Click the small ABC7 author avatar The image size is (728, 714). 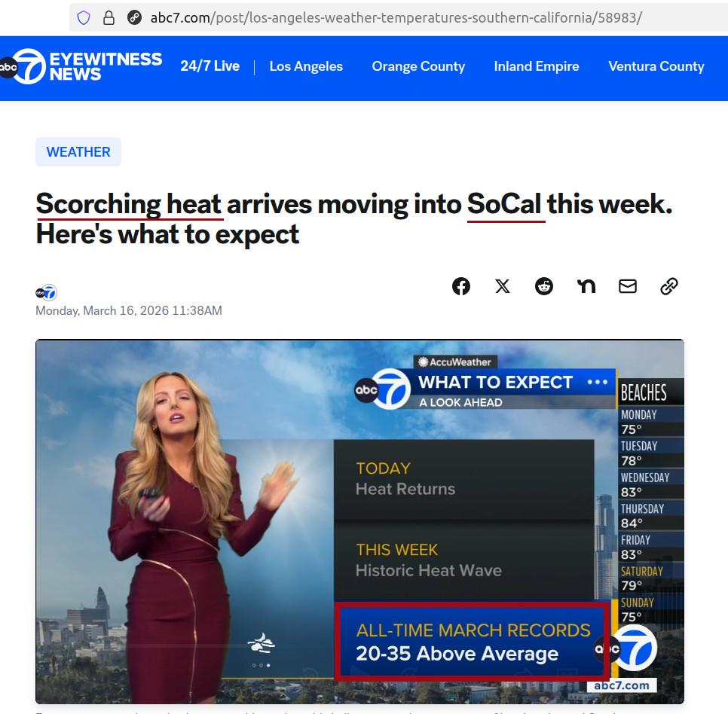tap(47, 293)
